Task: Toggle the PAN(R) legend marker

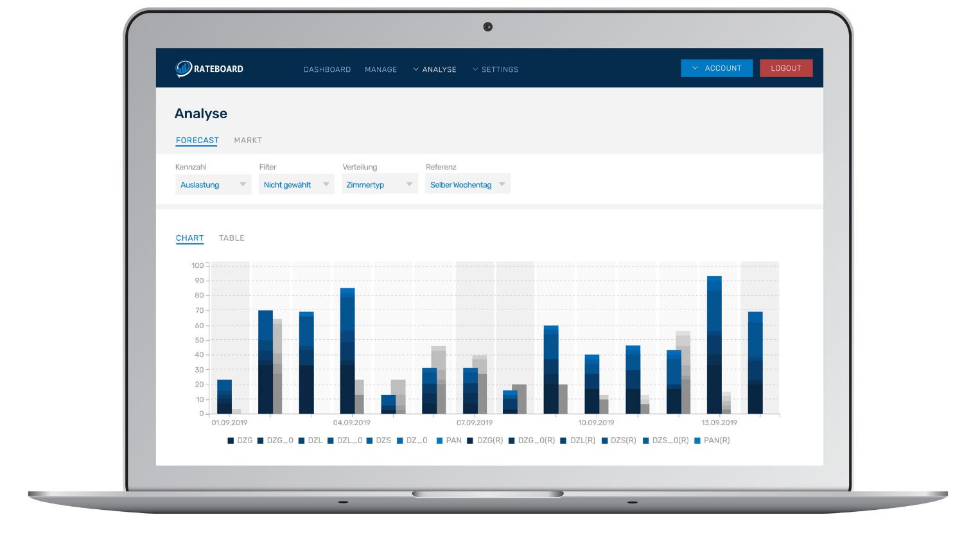Action: click(697, 441)
